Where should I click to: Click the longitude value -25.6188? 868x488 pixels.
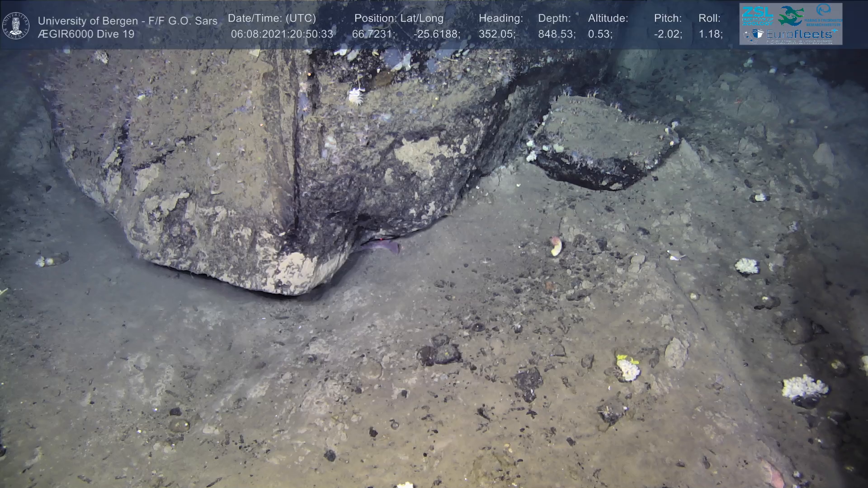(437, 34)
